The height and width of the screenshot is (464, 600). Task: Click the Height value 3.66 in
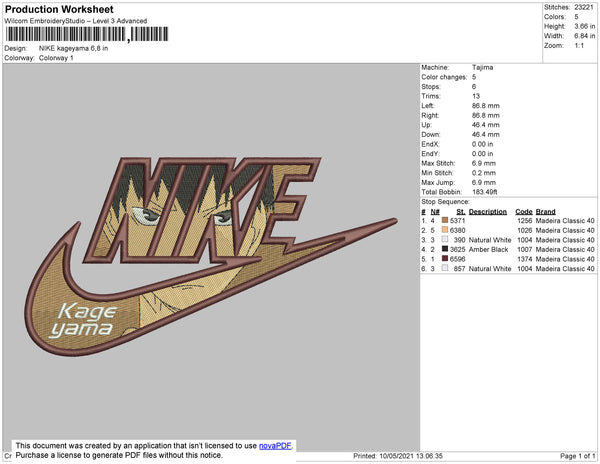(584, 26)
